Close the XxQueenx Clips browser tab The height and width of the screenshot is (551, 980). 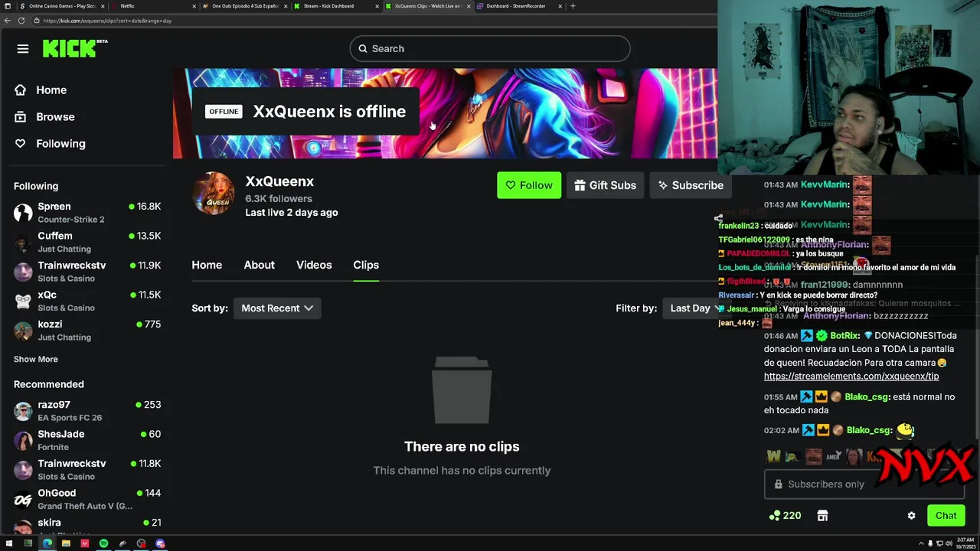[x=468, y=6]
